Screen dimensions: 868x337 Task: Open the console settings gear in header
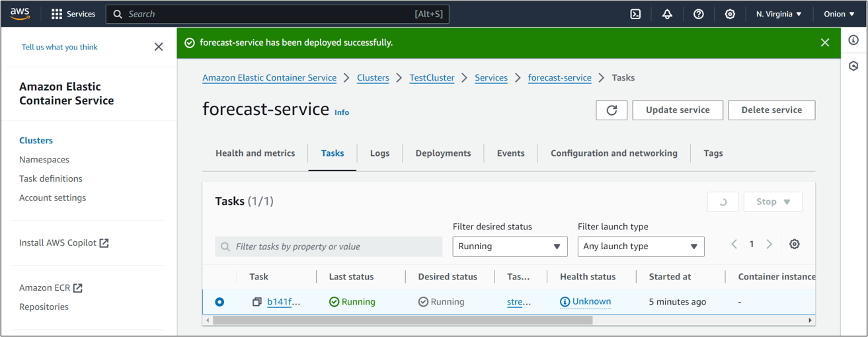[730, 14]
